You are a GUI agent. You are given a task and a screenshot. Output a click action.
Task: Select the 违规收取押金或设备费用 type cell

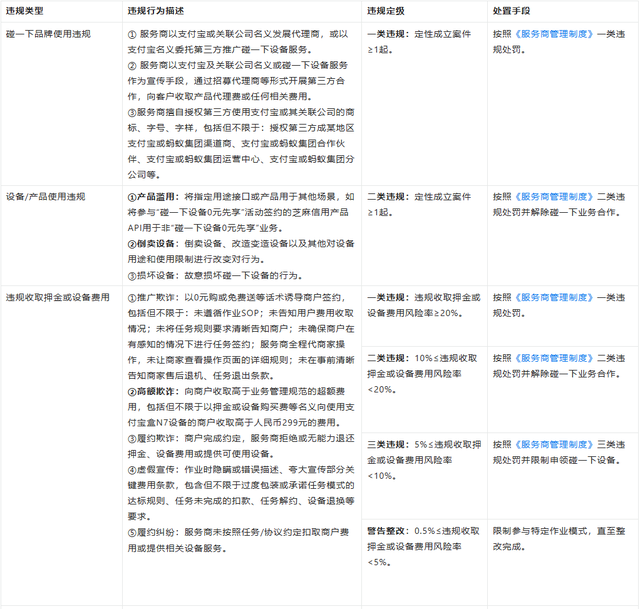(x=58, y=298)
